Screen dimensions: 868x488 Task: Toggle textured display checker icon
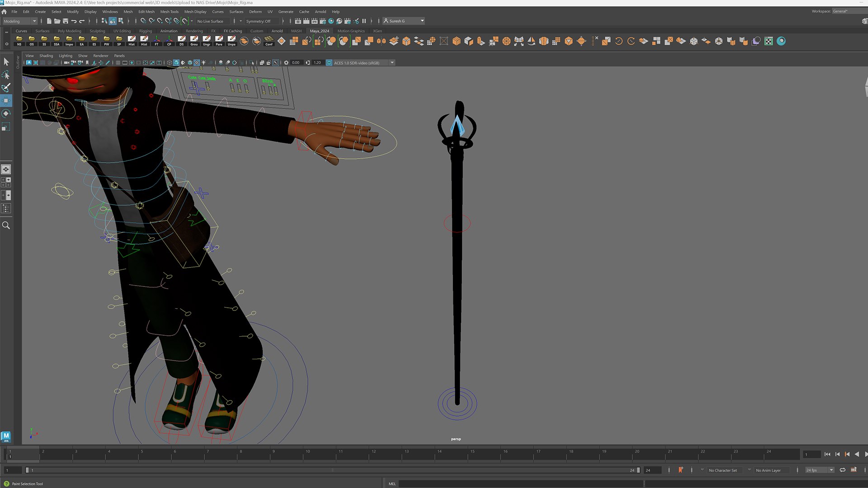197,63
